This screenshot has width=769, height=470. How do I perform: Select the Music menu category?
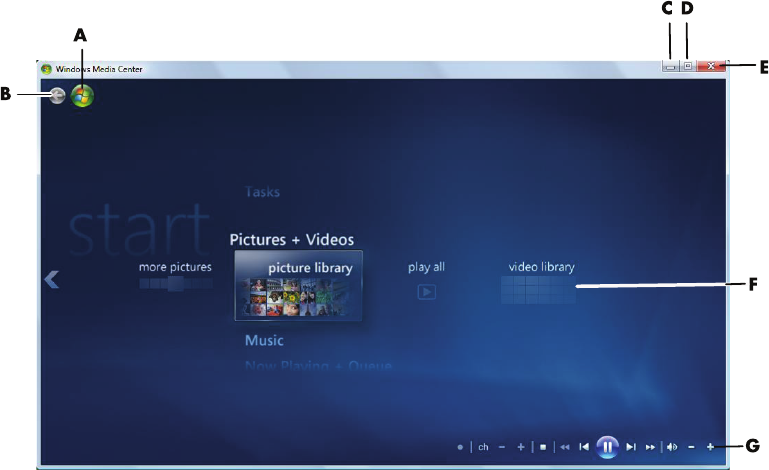[x=264, y=340]
